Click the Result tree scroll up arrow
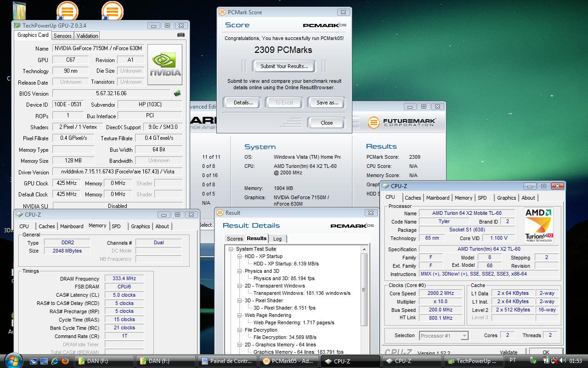Viewport: 588px width, 368px height. click(x=364, y=249)
